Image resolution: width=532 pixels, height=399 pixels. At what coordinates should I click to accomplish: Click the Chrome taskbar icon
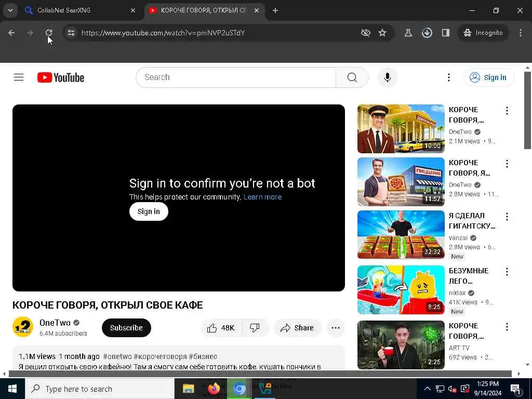pyautogui.click(x=239, y=389)
